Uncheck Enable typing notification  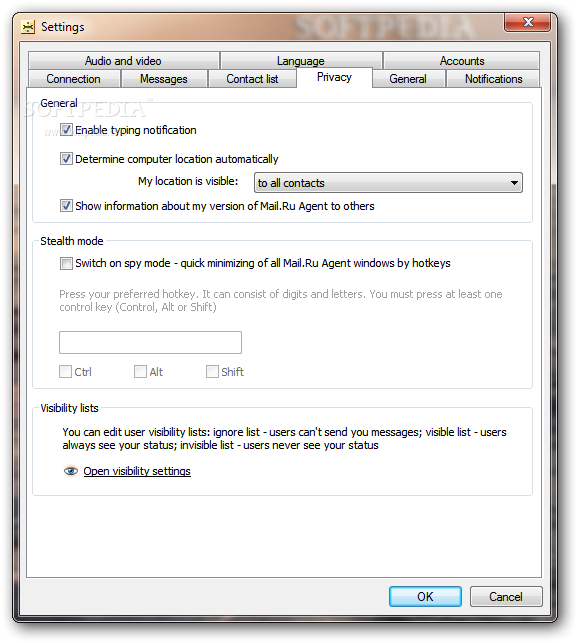pos(66,130)
